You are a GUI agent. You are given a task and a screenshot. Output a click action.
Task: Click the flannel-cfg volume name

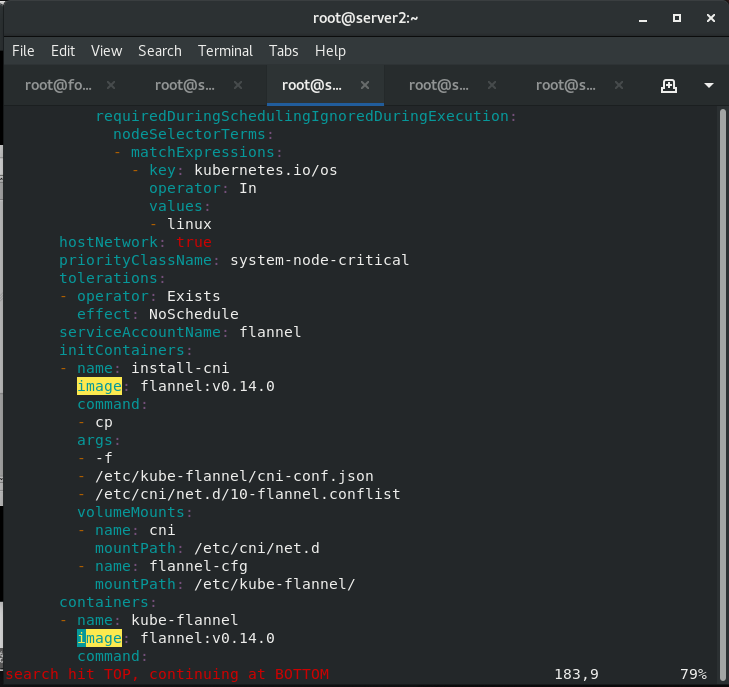coord(198,567)
